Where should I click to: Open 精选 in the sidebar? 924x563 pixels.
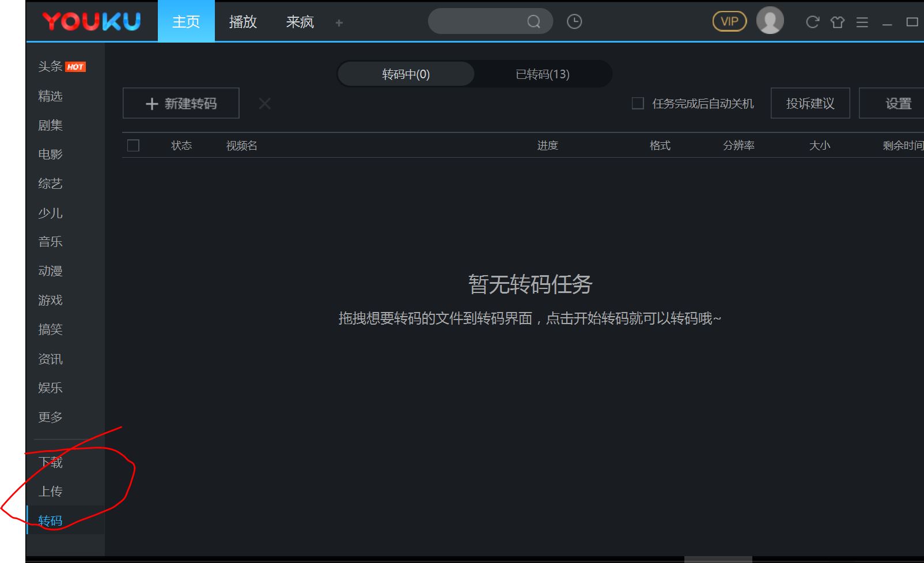pyautogui.click(x=50, y=96)
